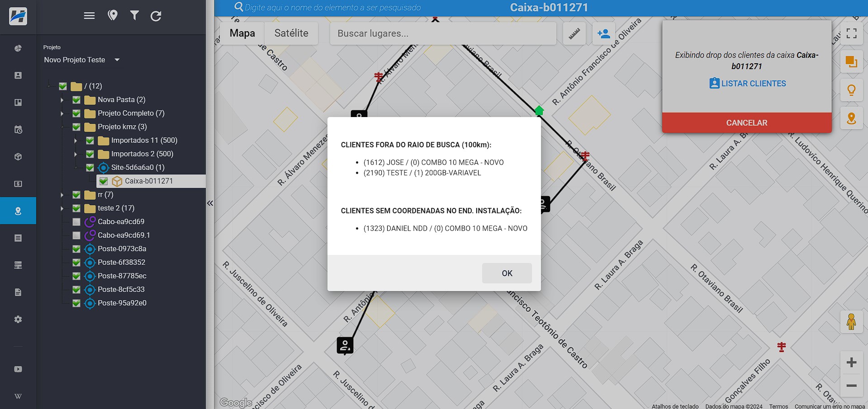Open the file document sidebar icon
The image size is (868, 409).
coord(18,292)
